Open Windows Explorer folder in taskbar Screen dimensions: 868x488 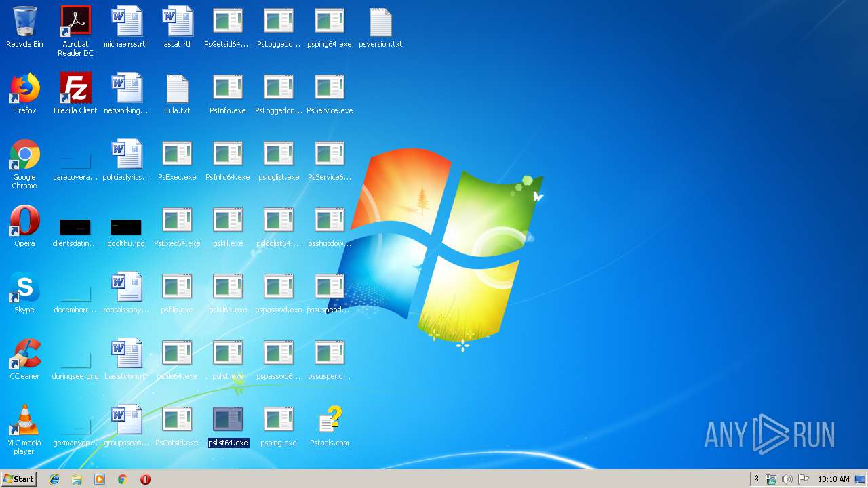click(77, 479)
